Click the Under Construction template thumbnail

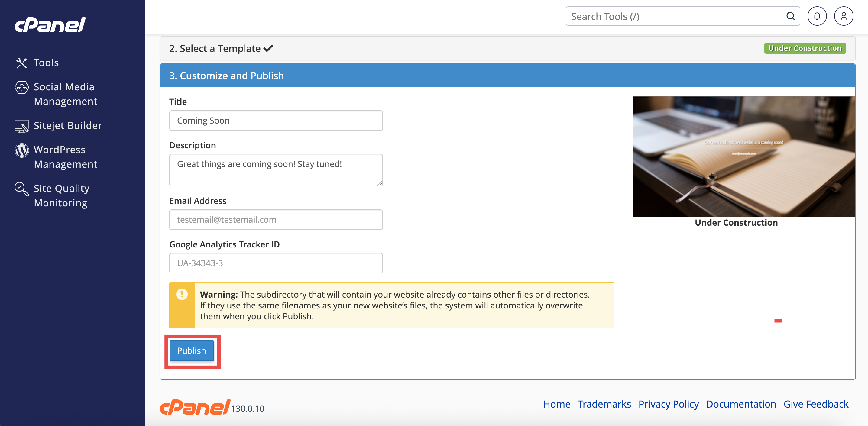[743, 157]
